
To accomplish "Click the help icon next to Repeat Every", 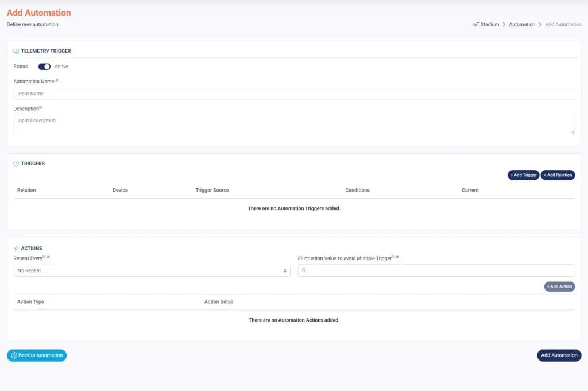I will (x=44, y=257).
